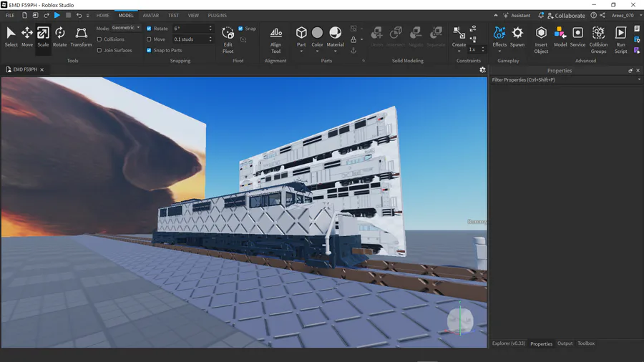Click the Filter Properties search field
Screen dimensions: 644x362
pyautogui.click(x=566, y=79)
